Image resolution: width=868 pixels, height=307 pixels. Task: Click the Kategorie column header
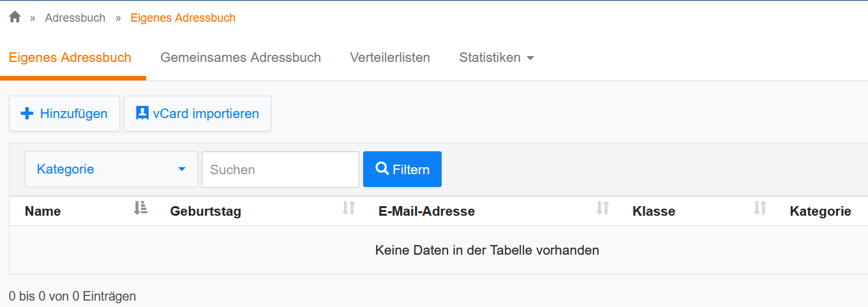[820, 211]
